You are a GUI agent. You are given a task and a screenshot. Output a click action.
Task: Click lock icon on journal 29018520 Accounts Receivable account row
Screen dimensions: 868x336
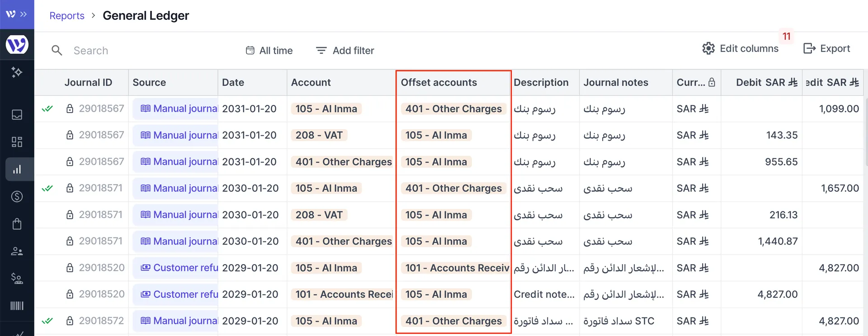[70, 294]
